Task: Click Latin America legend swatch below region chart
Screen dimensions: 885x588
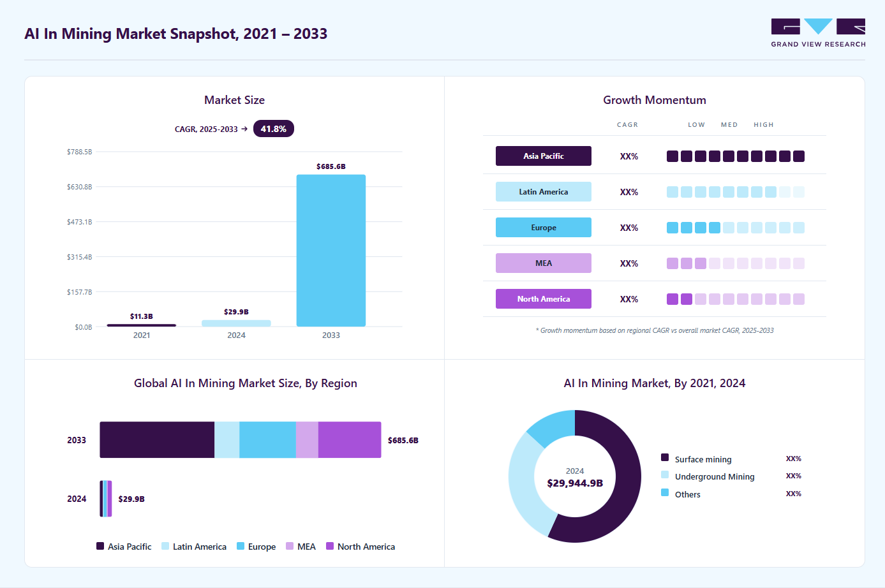Action: tap(165, 546)
